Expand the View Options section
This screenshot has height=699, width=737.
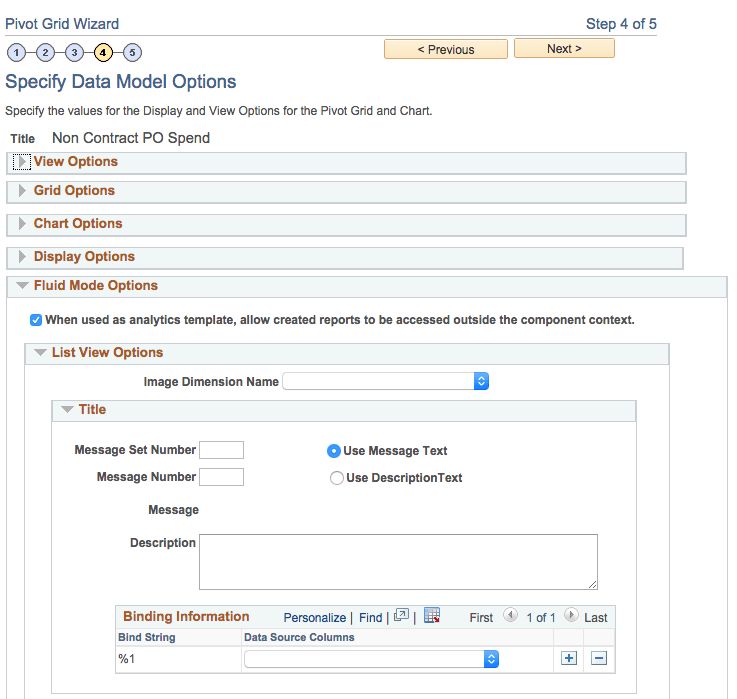pos(22,162)
